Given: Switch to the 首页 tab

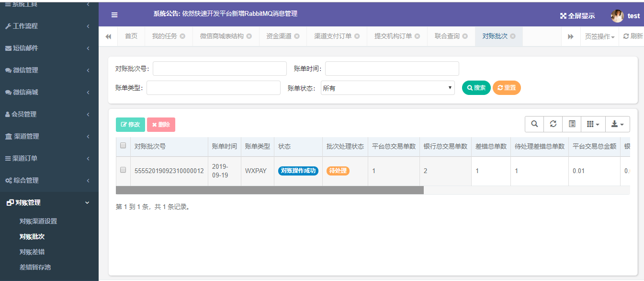Looking at the screenshot, I should [x=131, y=36].
